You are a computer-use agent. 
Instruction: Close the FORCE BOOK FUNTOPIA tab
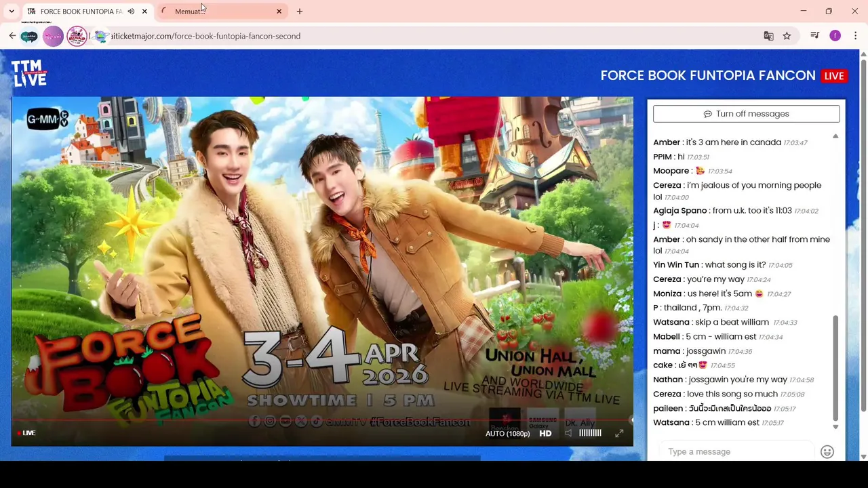pos(144,12)
